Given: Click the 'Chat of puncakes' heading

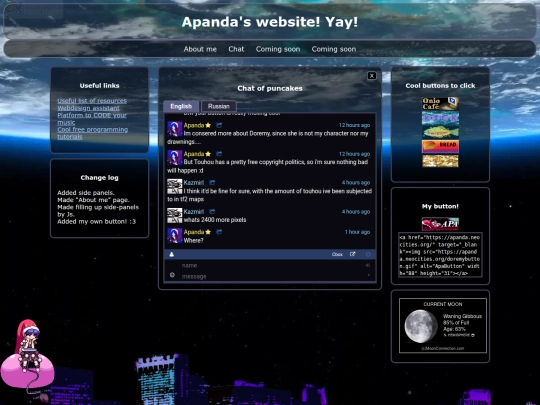Looking at the screenshot, I should coord(270,89).
